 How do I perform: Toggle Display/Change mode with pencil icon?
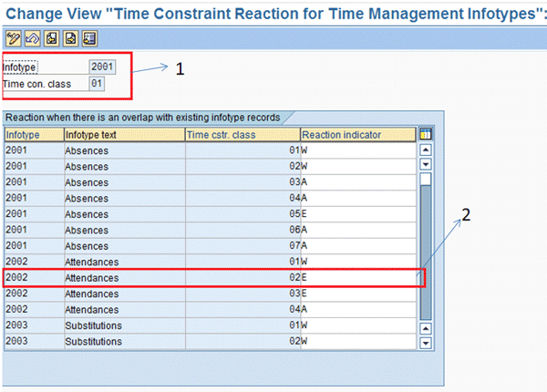pos(14,38)
